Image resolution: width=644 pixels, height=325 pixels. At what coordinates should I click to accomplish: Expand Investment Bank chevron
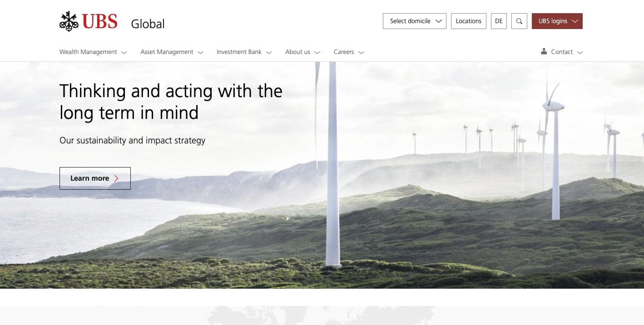269,53
